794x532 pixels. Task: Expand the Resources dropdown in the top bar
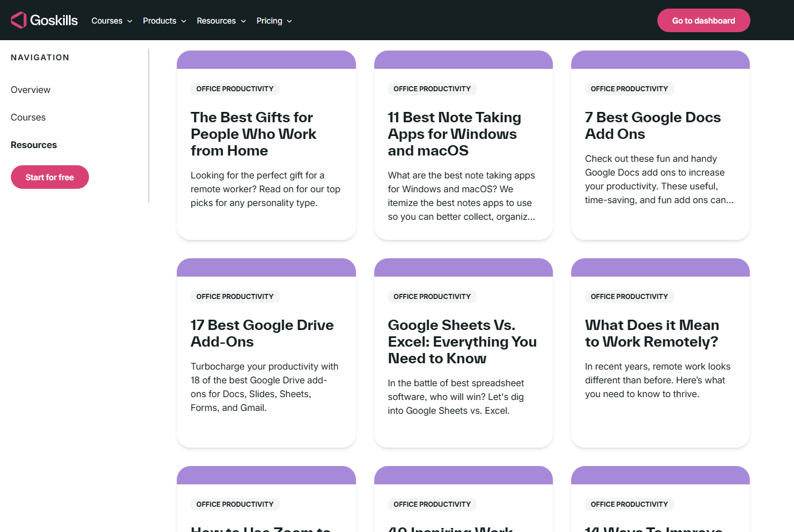[x=221, y=21]
